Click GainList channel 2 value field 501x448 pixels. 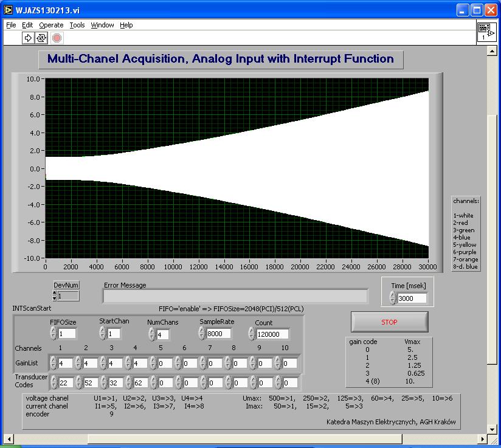click(x=91, y=364)
